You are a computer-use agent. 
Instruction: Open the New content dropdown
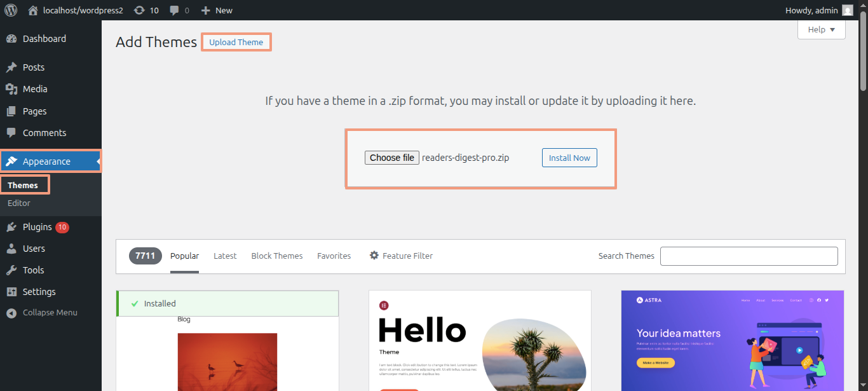217,10
